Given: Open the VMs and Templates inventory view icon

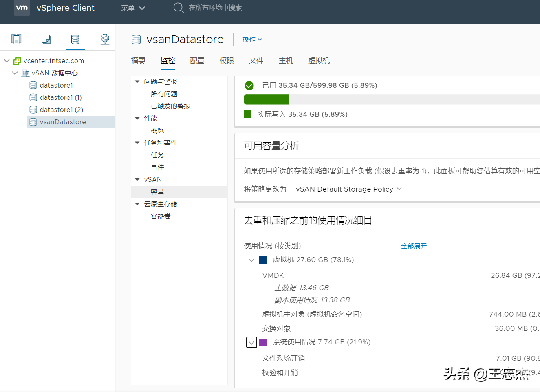Looking at the screenshot, I should click(46, 39).
